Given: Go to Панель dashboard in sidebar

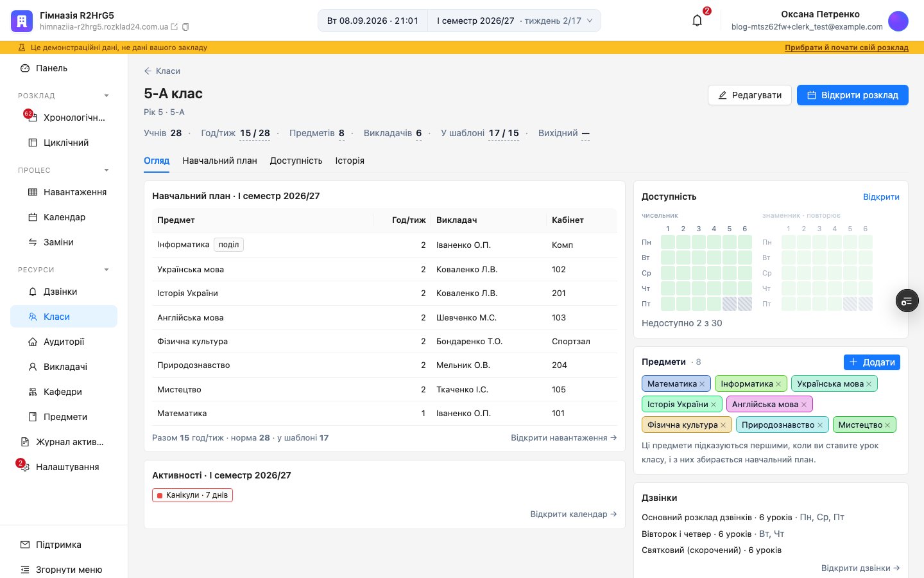Looking at the screenshot, I should click(x=64, y=68).
